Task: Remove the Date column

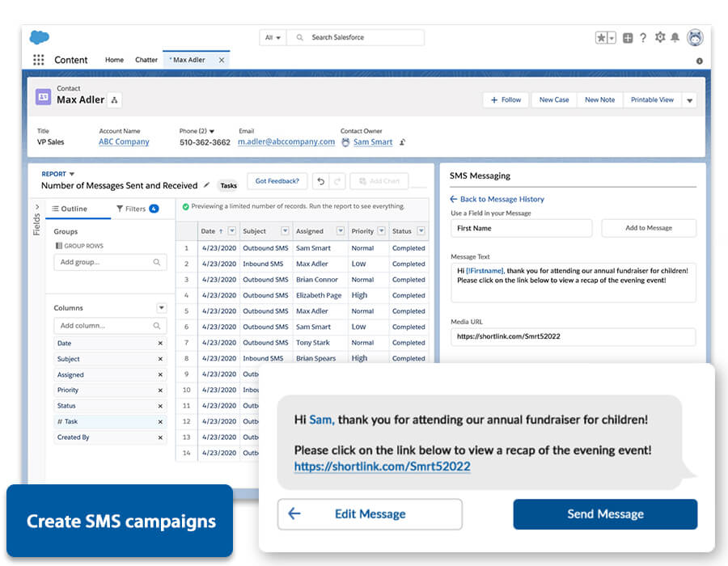Action: 160,344
